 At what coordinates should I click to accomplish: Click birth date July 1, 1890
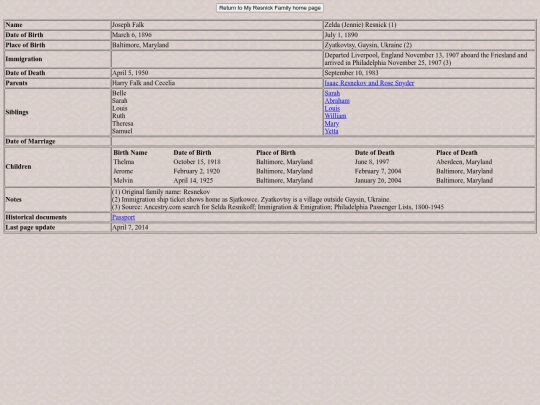pyautogui.click(x=341, y=35)
